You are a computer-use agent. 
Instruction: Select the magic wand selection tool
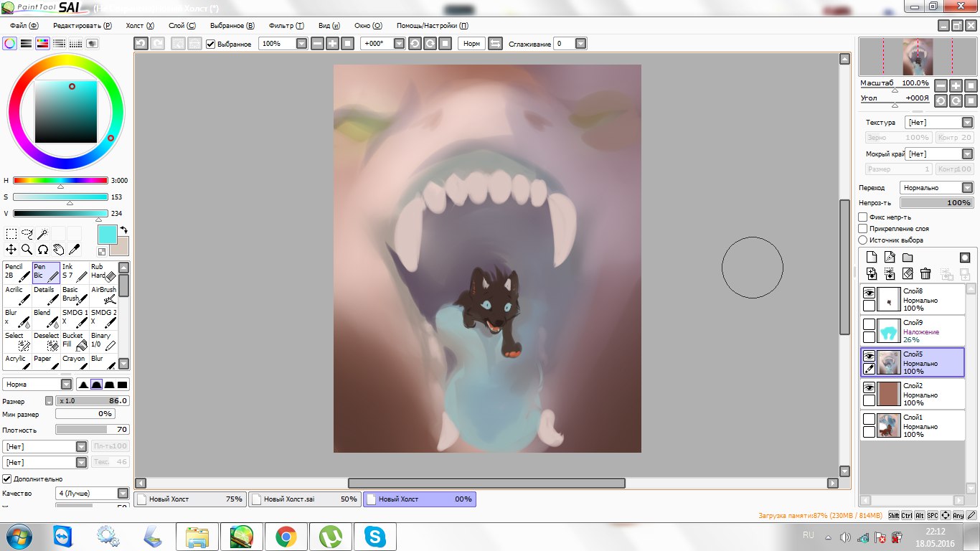click(x=43, y=234)
